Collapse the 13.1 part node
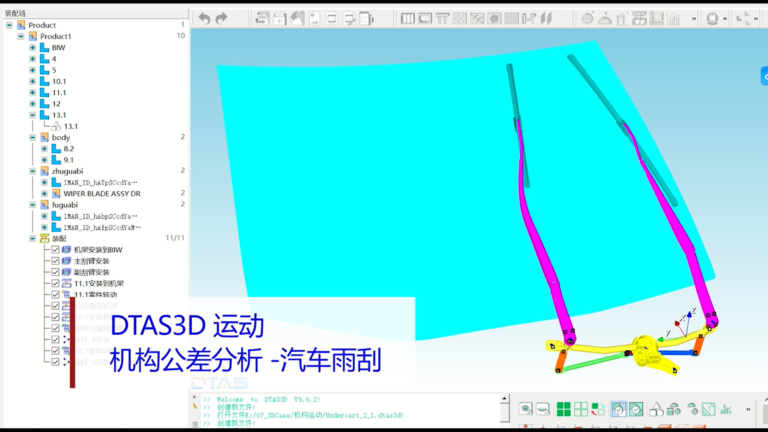Viewport: 768px width, 432px height. pyautogui.click(x=33, y=115)
